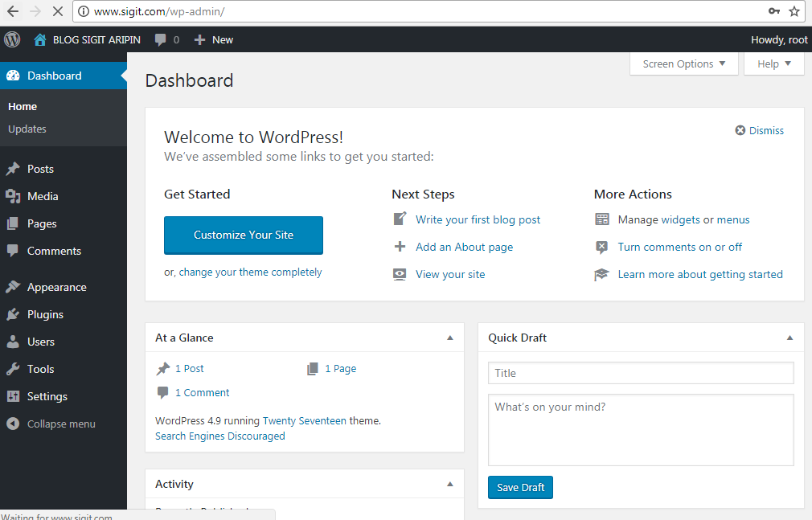Click Howdy, root account menu
The height and width of the screenshot is (520, 812).
pyautogui.click(x=779, y=40)
